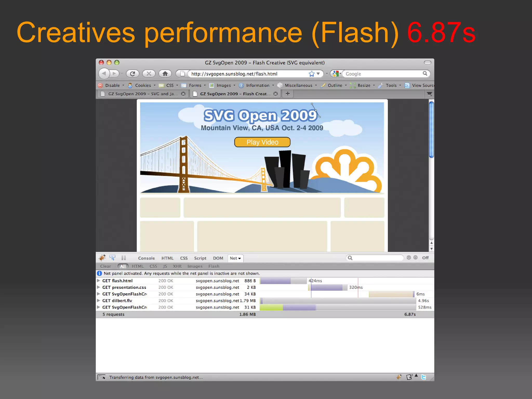Screen dimensions: 532x399
Task: Click the Firebug search magnifier icon
Action: pyautogui.click(x=350, y=258)
